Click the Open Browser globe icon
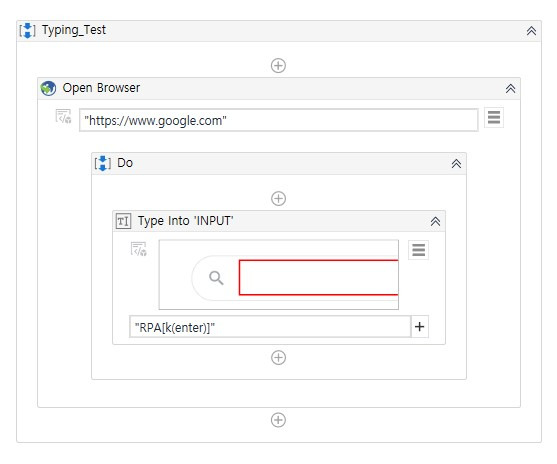Viewport: 557px width, 464px height. pyautogui.click(x=48, y=88)
